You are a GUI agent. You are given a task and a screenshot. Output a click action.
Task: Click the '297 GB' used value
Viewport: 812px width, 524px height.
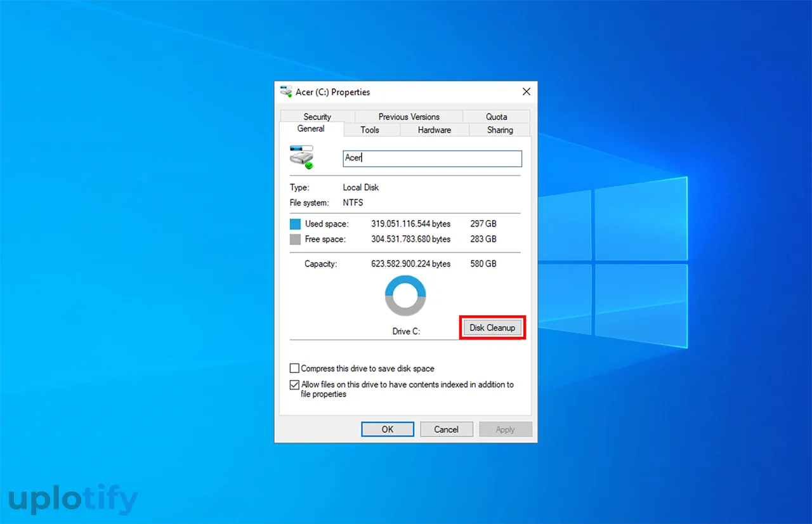coord(484,224)
